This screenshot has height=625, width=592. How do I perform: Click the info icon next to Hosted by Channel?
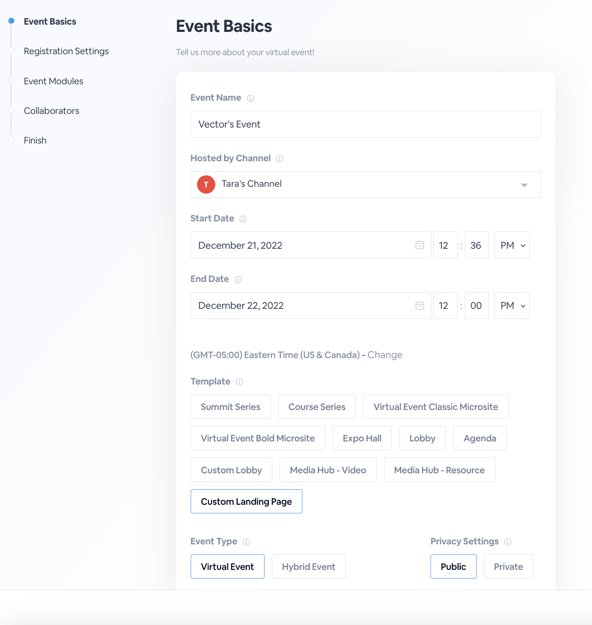(279, 159)
